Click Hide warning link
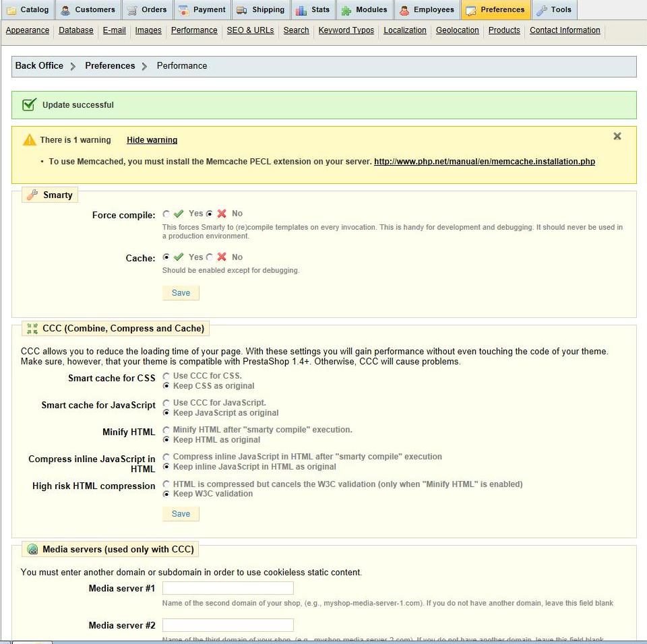 coord(152,140)
